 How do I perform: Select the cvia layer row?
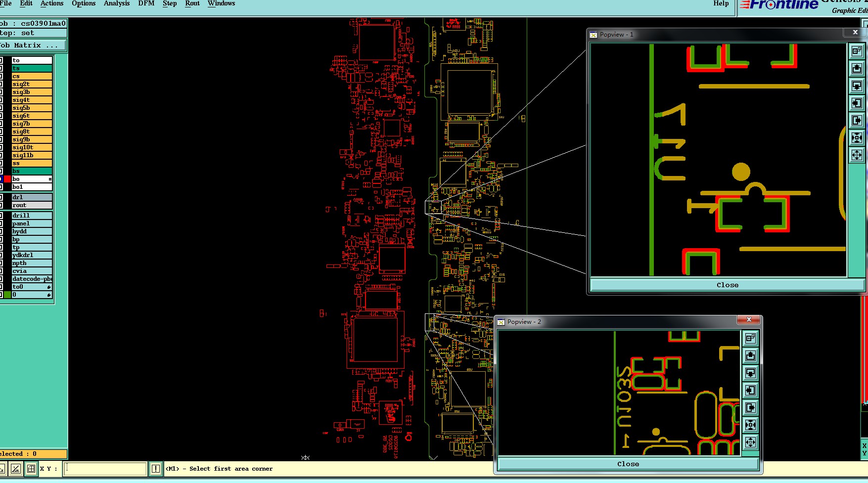[32, 271]
